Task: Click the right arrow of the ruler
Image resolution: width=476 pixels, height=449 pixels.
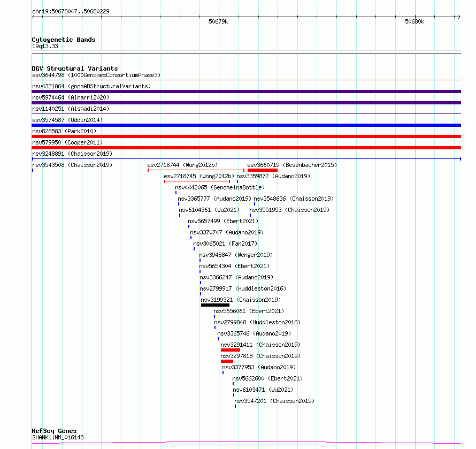Action: click(x=459, y=17)
